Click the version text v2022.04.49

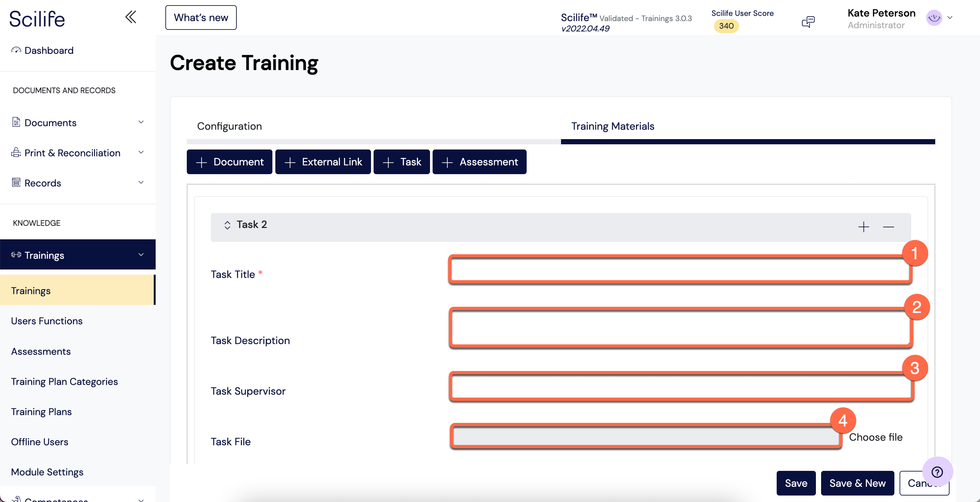click(585, 29)
